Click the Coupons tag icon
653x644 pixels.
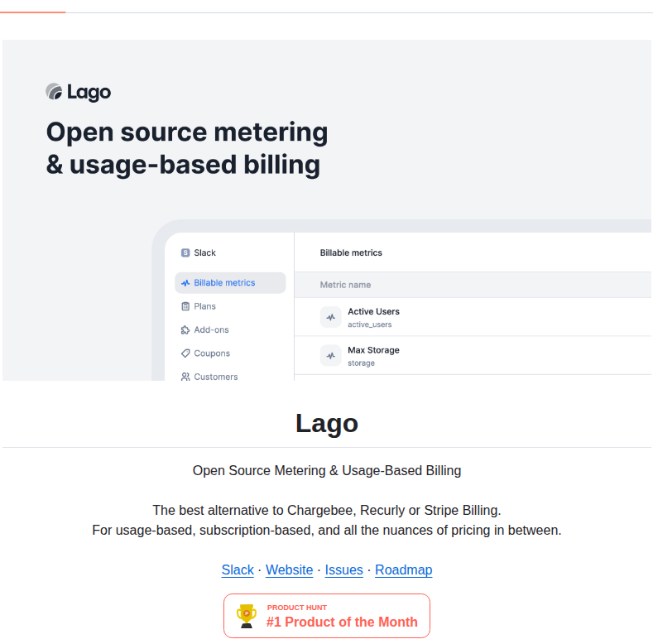(185, 353)
